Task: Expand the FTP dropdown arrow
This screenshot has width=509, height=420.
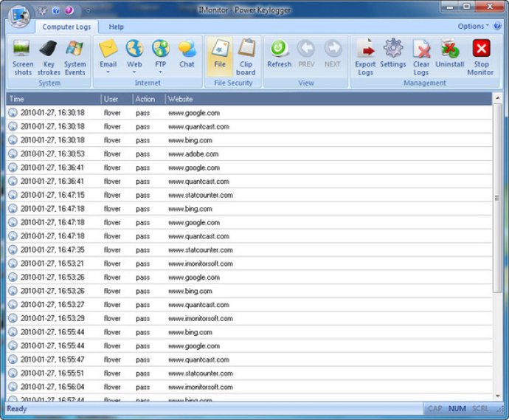Action: (x=160, y=72)
